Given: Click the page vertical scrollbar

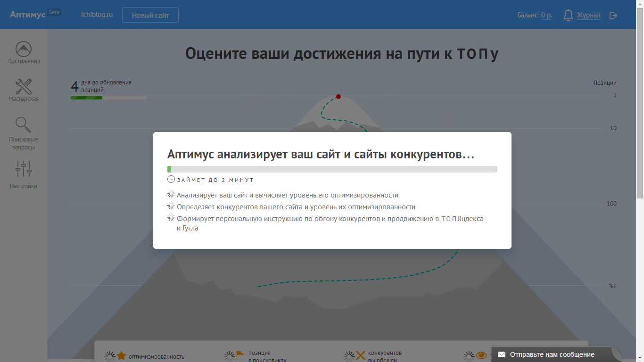Looking at the screenshot, I should (x=640, y=104).
